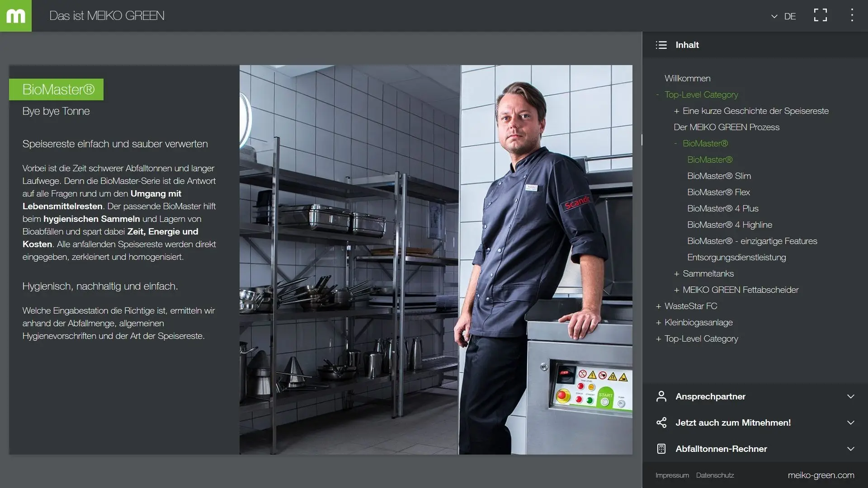Open the three-dot options menu
868x488 pixels.
click(x=852, y=15)
